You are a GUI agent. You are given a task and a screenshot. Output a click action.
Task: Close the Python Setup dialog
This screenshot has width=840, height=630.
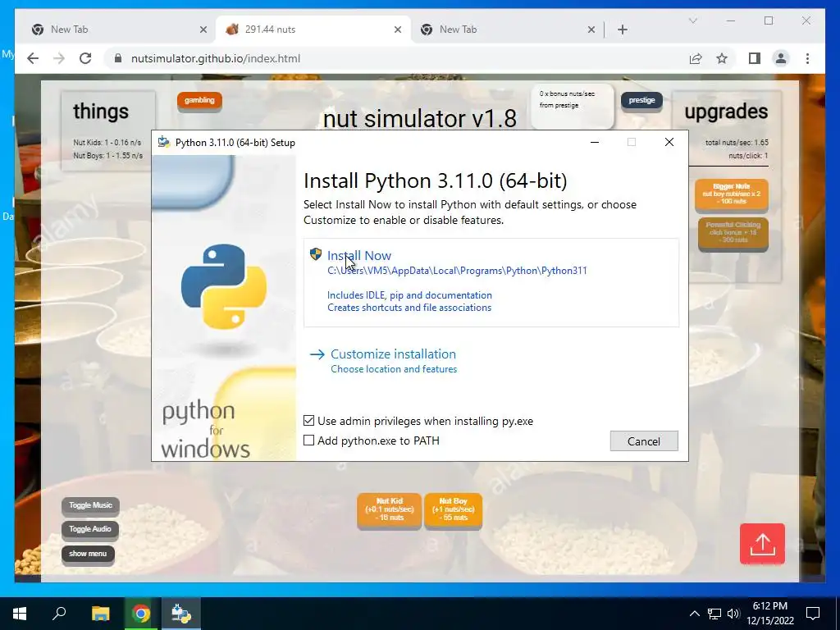click(x=669, y=142)
